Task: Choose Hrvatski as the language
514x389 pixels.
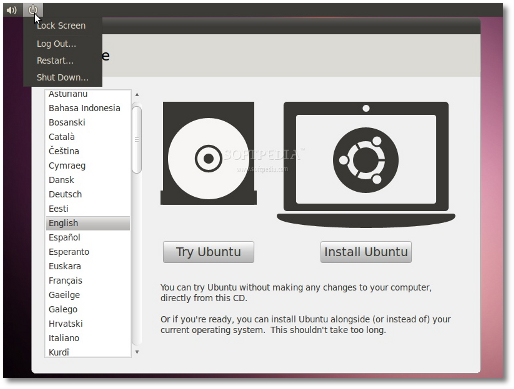Action: point(88,323)
